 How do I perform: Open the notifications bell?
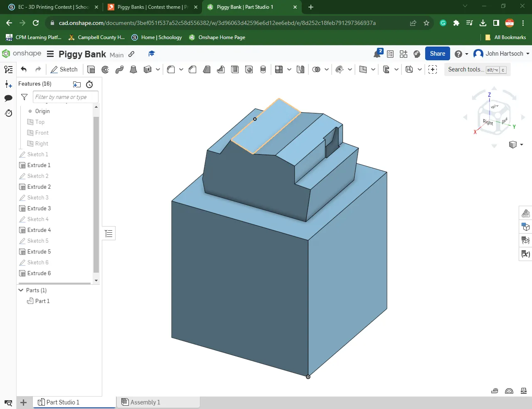tap(377, 54)
